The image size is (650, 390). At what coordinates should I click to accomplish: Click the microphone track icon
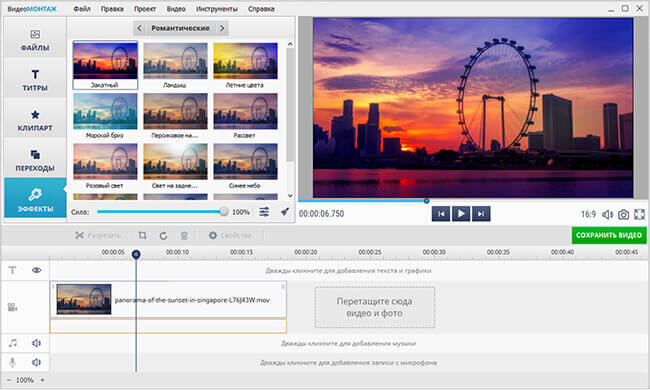click(x=12, y=363)
